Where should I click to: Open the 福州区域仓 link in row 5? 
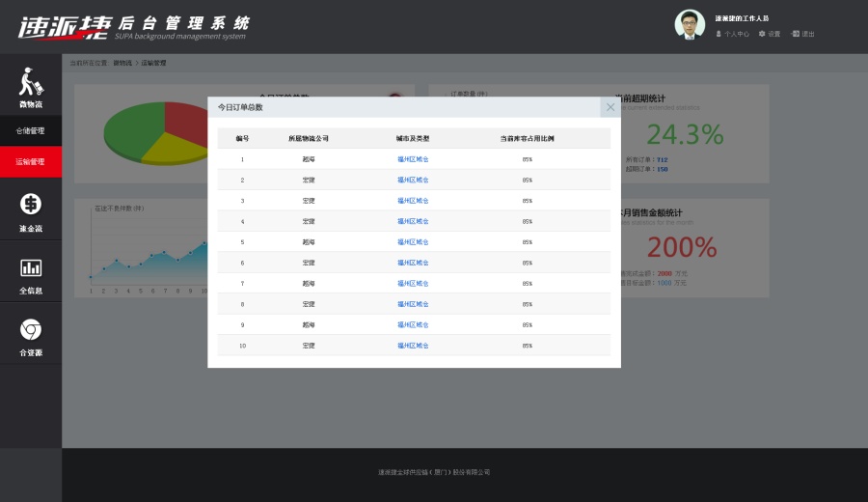coord(413,242)
